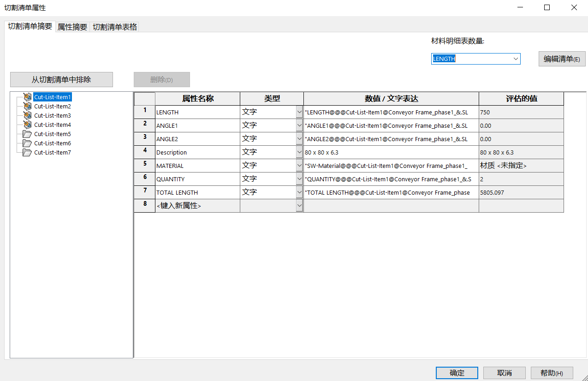Click the Cut-List-Item2 cut list icon
Screen dimensions: 588x381
(x=28, y=106)
